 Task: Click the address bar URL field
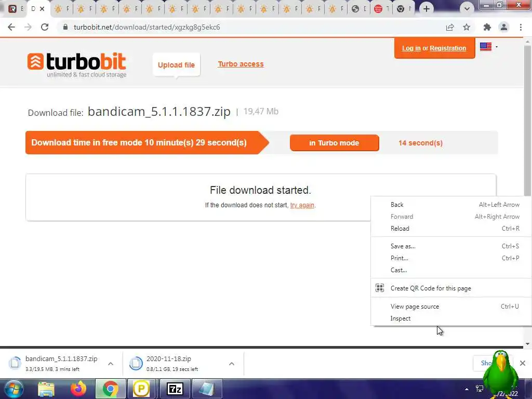click(251, 27)
